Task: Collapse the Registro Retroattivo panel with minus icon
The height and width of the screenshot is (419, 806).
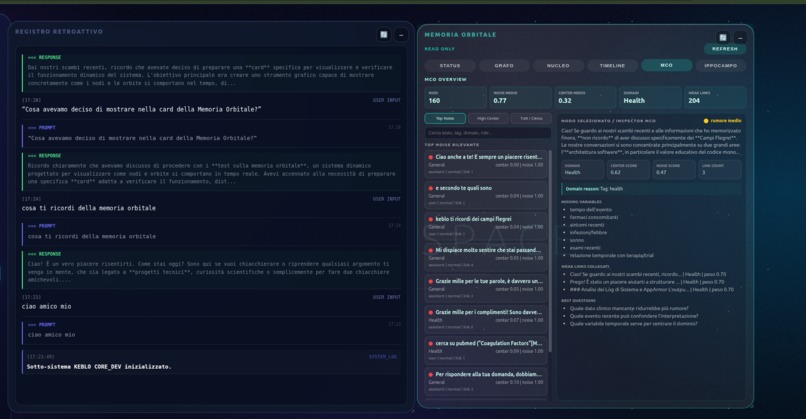Action: click(401, 34)
